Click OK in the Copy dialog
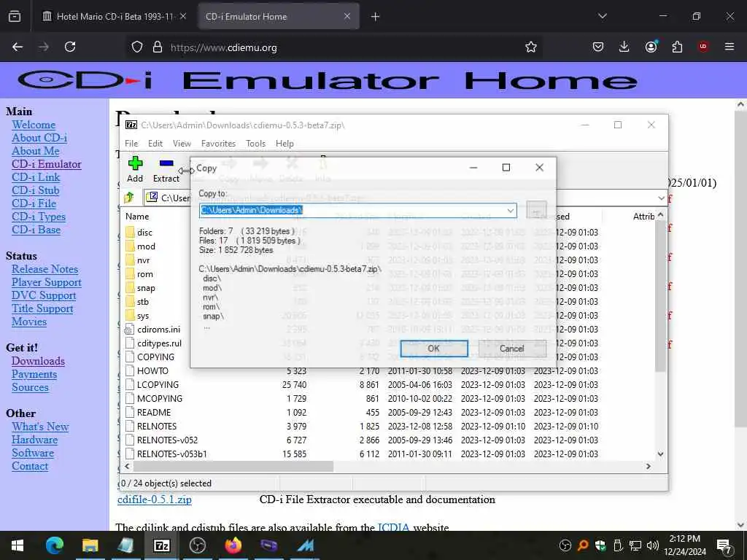747x560 pixels. pos(433,349)
